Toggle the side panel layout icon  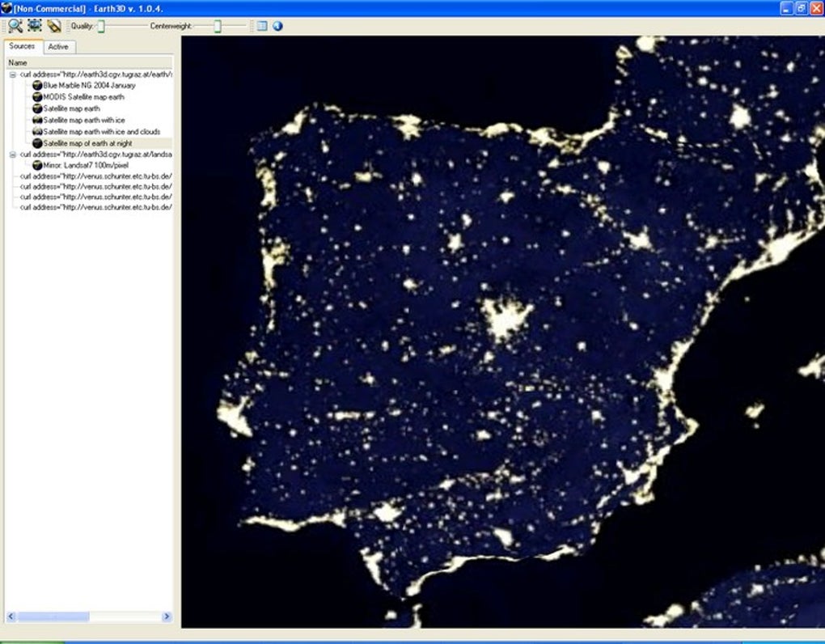pyautogui.click(x=262, y=26)
